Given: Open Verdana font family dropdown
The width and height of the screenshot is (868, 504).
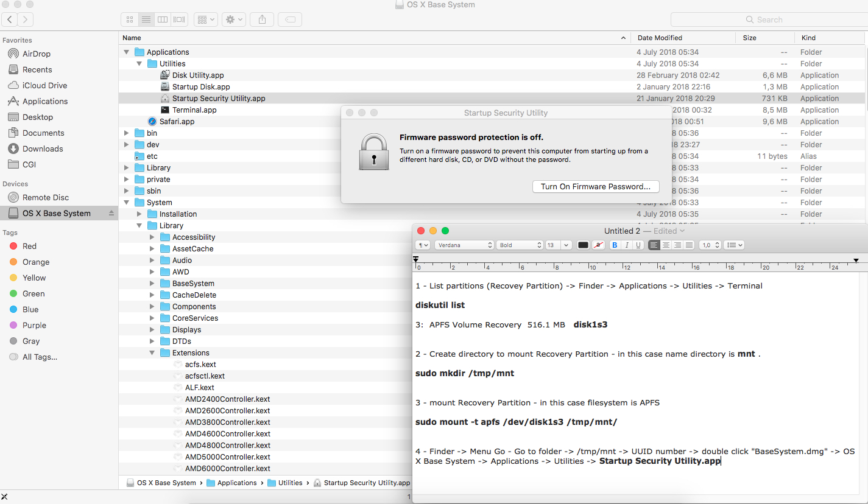Looking at the screenshot, I should 464,245.
